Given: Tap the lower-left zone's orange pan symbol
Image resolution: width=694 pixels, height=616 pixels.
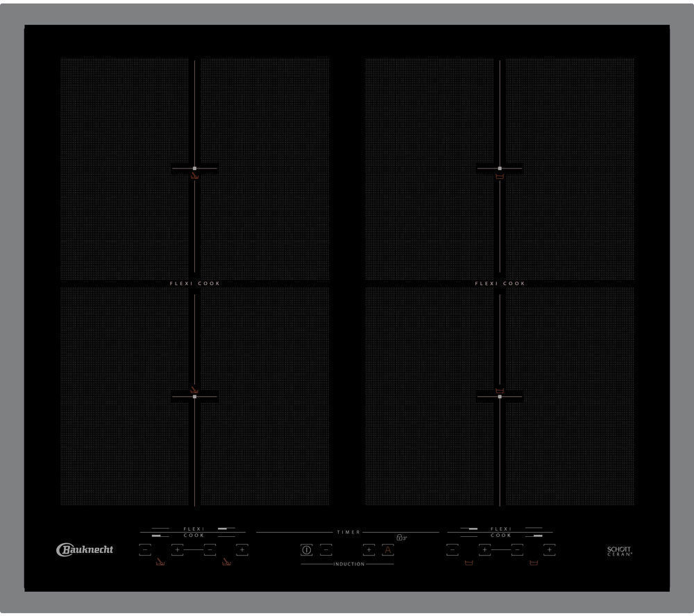Looking at the screenshot, I should tap(194, 390).
